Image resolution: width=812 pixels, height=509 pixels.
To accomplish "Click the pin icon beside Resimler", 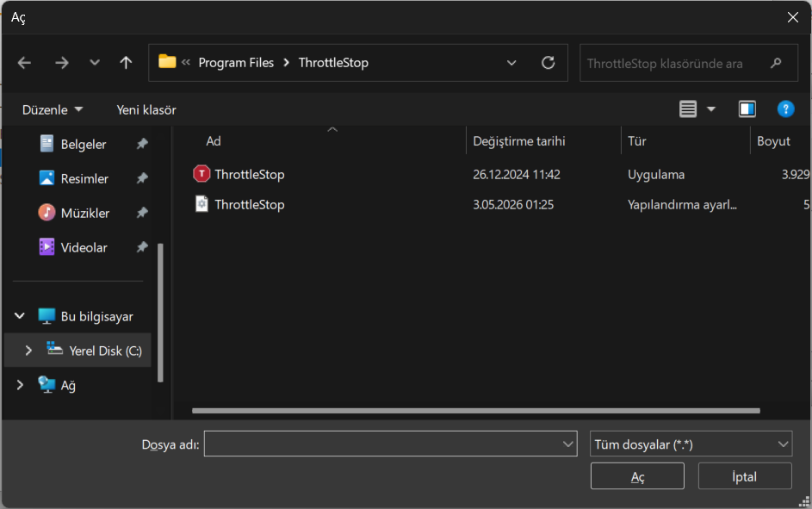I will click(x=142, y=178).
